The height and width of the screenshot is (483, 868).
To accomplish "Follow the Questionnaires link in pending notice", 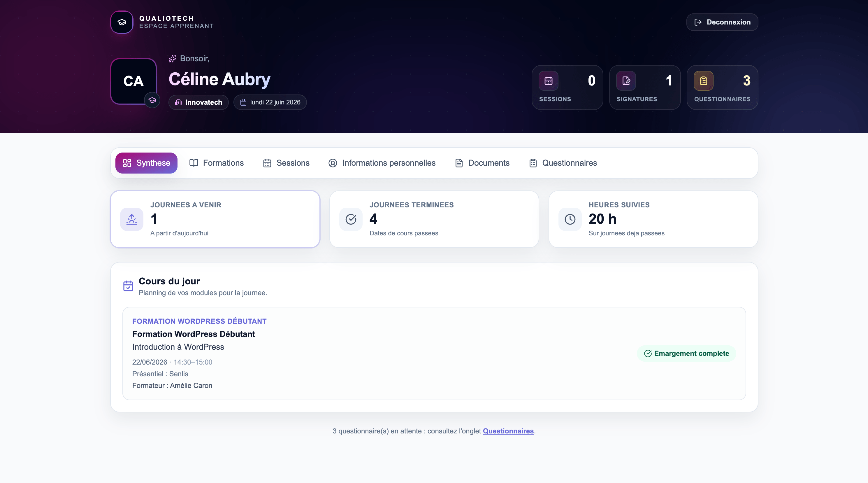I will click(508, 431).
